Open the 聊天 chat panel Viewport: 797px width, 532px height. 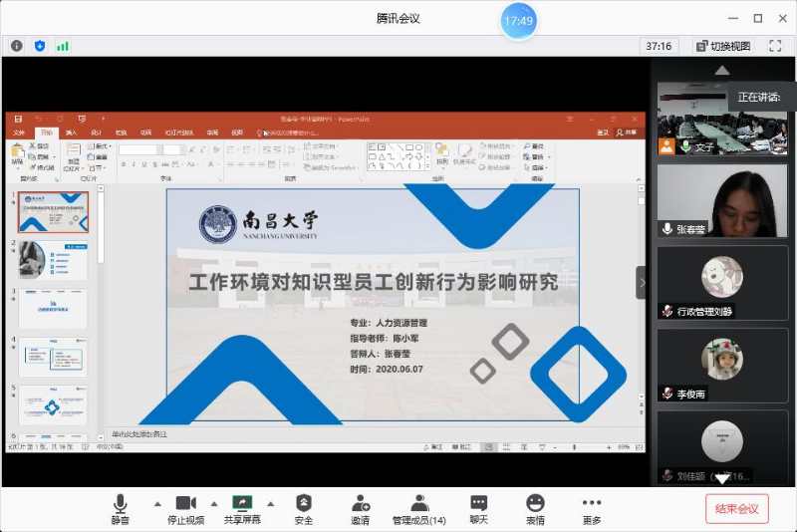coord(479,509)
